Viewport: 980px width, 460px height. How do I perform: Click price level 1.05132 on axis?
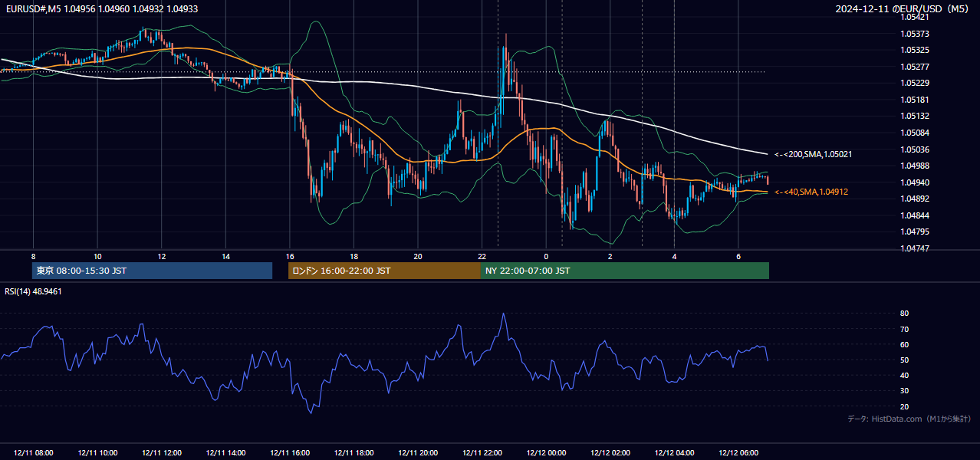coord(915,116)
